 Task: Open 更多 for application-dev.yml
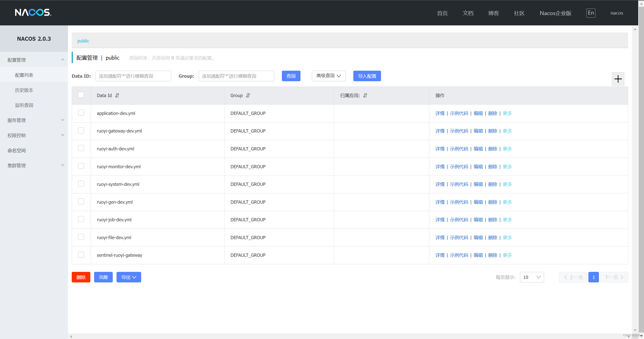[x=507, y=113]
